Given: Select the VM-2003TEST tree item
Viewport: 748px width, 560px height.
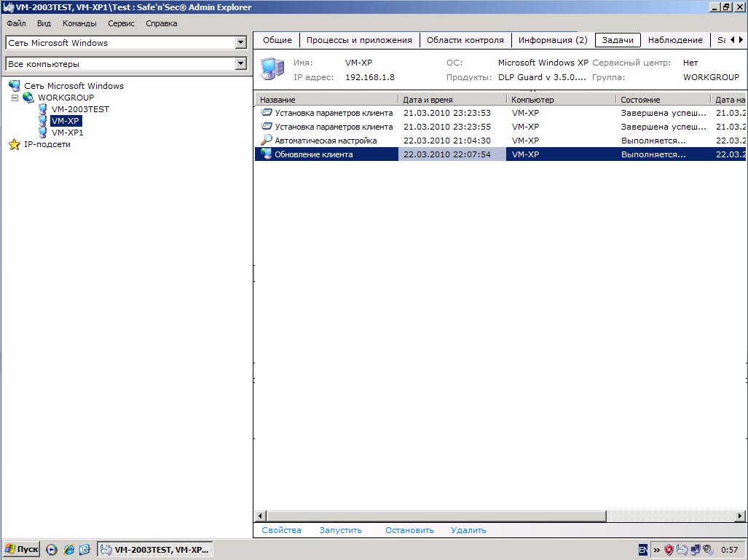Looking at the screenshot, I should (x=80, y=109).
